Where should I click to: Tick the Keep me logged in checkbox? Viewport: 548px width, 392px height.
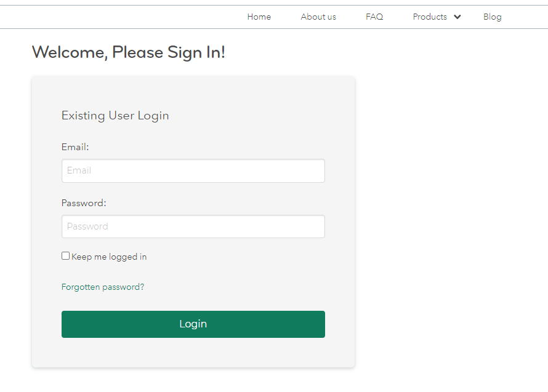pos(66,256)
